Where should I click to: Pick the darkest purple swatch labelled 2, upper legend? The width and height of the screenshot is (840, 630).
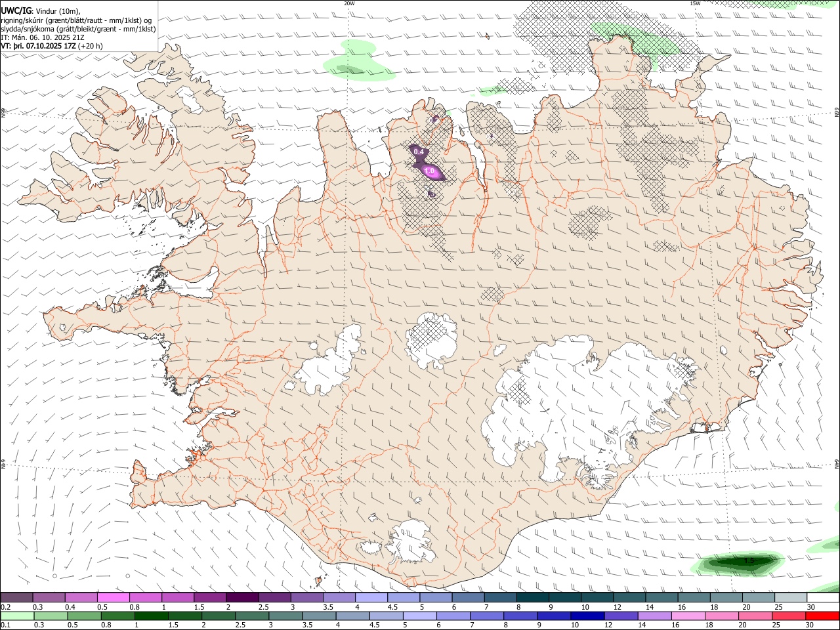point(241,598)
